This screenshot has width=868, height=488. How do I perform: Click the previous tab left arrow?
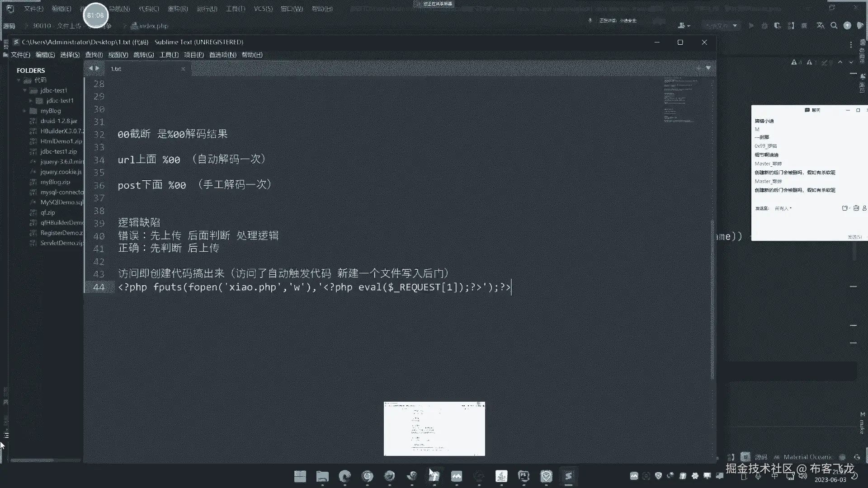[91, 68]
